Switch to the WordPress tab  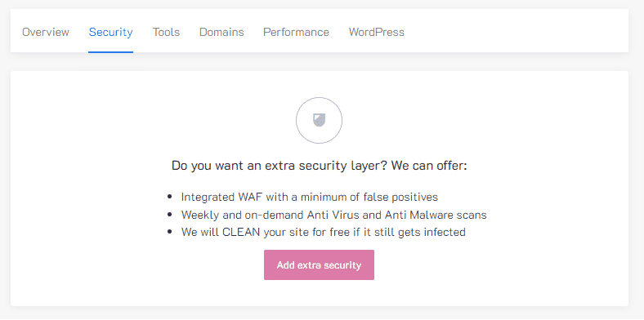[376, 32]
